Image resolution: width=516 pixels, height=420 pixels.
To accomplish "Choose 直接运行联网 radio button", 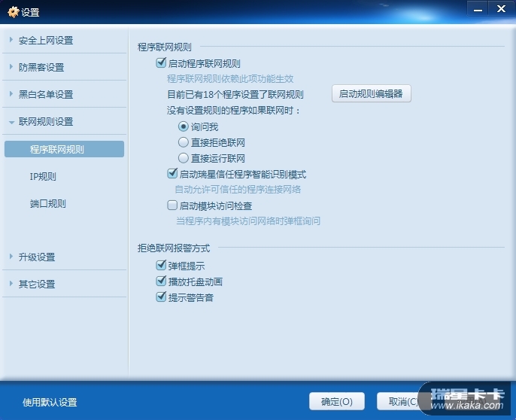I will click(183, 158).
